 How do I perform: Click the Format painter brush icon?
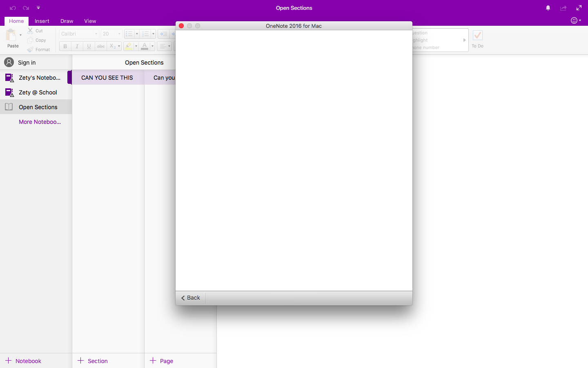tap(30, 49)
